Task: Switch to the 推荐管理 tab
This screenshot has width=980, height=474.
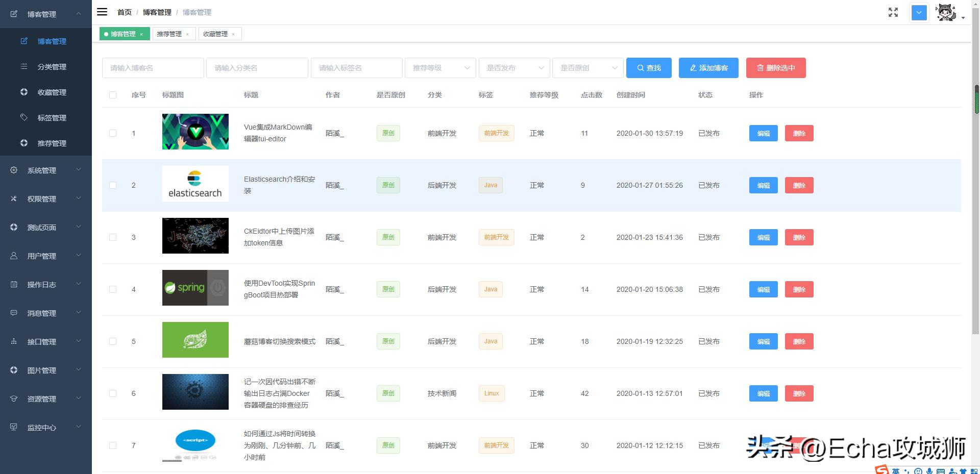Action: point(170,34)
